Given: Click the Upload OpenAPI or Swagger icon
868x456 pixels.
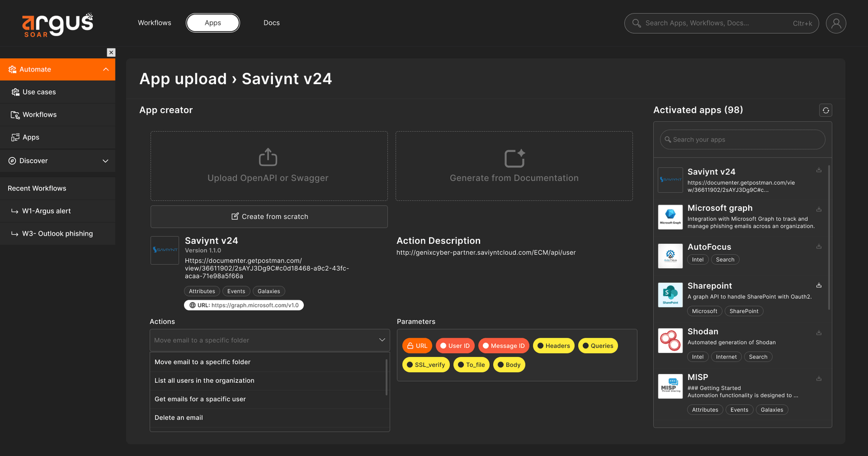Looking at the screenshot, I should pyautogui.click(x=268, y=157).
